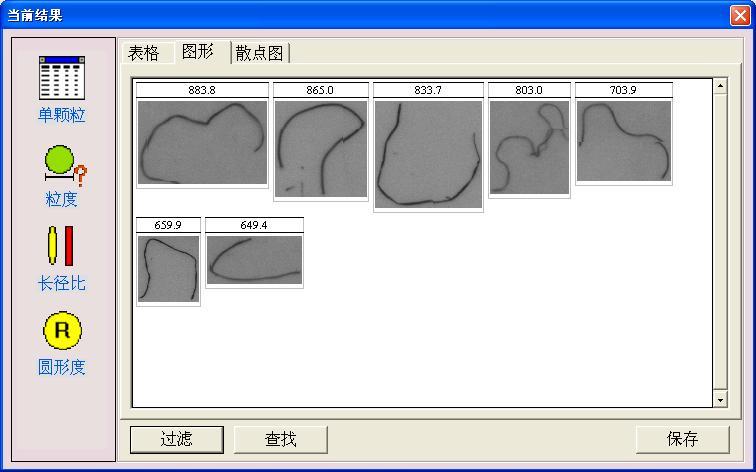Viewport: 756px width, 472px height.
Task: Click the 865.0 value label
Action: [321, 90]
